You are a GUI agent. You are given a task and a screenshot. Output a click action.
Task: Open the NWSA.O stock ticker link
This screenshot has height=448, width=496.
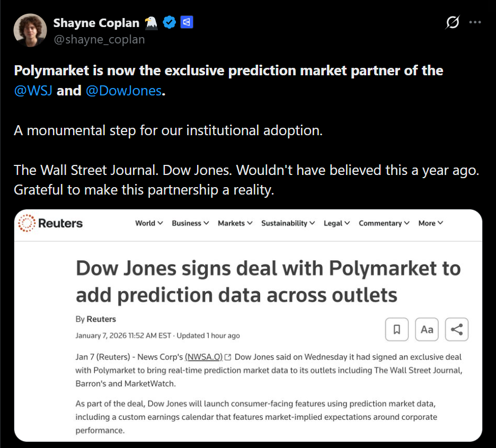pos(203,357)
